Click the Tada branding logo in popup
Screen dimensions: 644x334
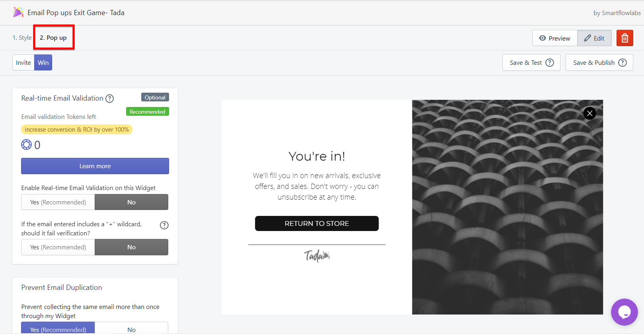pyautogui.click(x=317, y=256)
